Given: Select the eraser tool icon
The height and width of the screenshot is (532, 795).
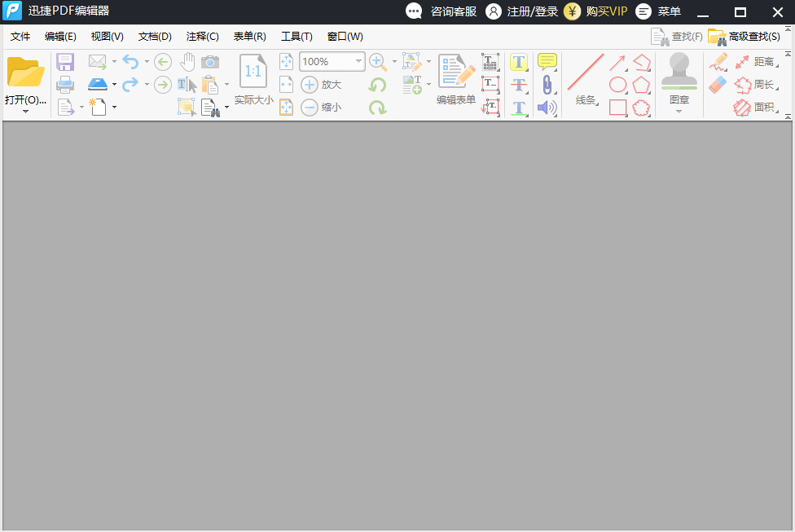Looking at the screenshot, I should pos(718,85).
